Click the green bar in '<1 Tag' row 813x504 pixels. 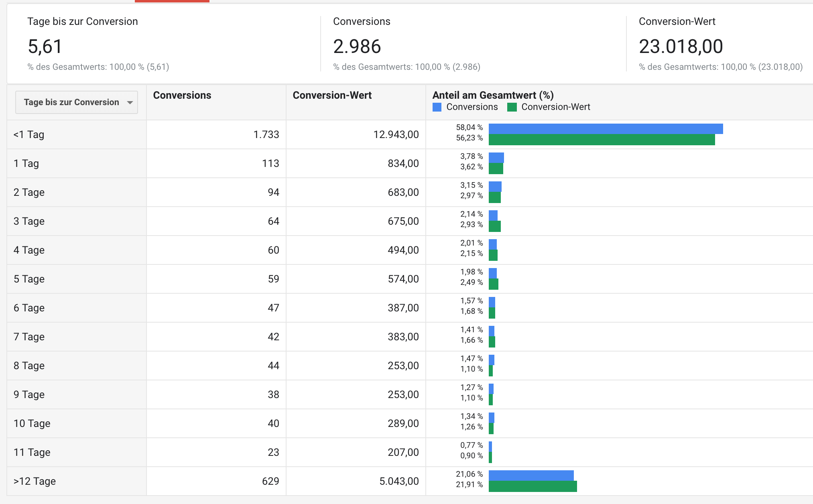602,140
